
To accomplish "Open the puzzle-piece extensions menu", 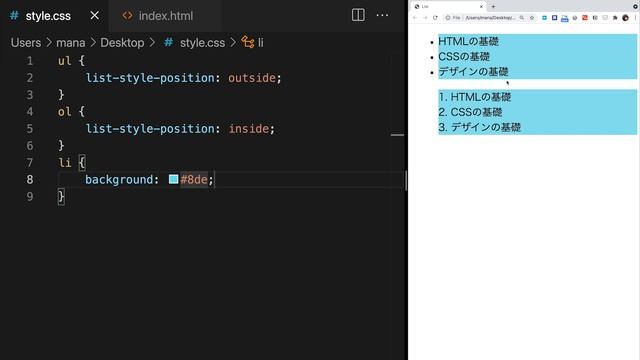I will pyautogui.click(x=615, y=18).
